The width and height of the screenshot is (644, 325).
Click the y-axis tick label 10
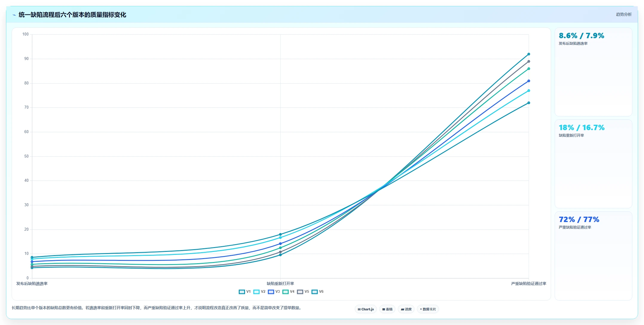click(x=27, y=254)
